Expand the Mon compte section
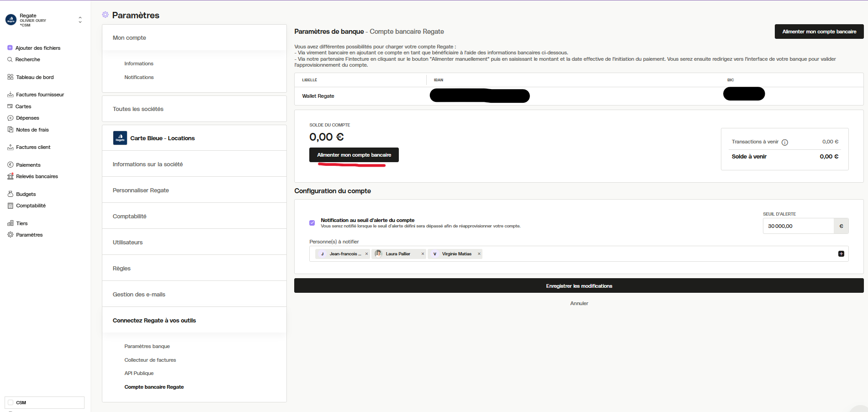Viewport: 868px width, 412px height. [194, 37]
